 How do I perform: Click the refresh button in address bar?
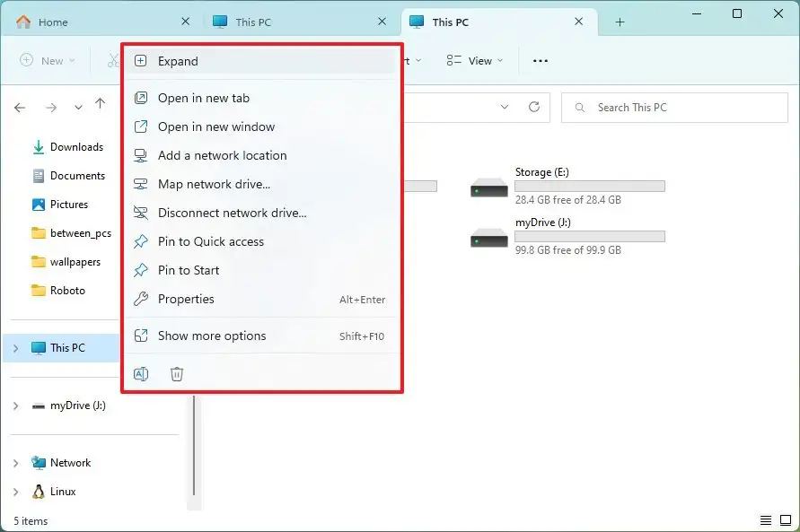coord(534,108)
